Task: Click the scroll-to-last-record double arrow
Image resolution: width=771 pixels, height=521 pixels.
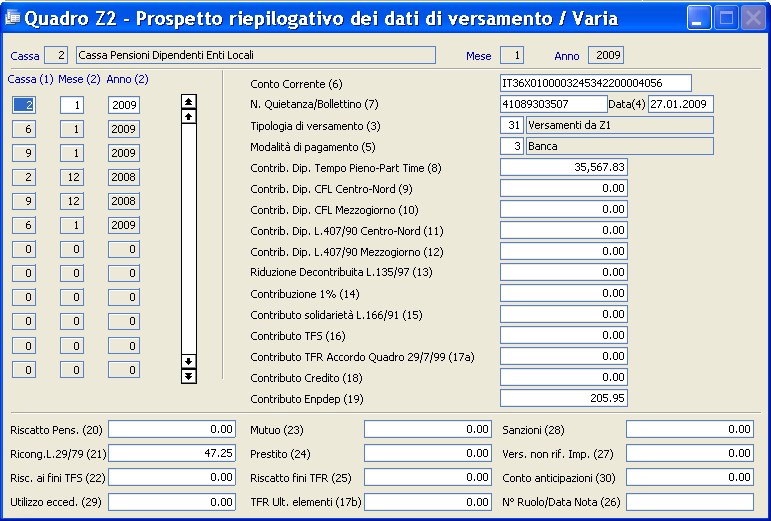Action: coord(189,376)
